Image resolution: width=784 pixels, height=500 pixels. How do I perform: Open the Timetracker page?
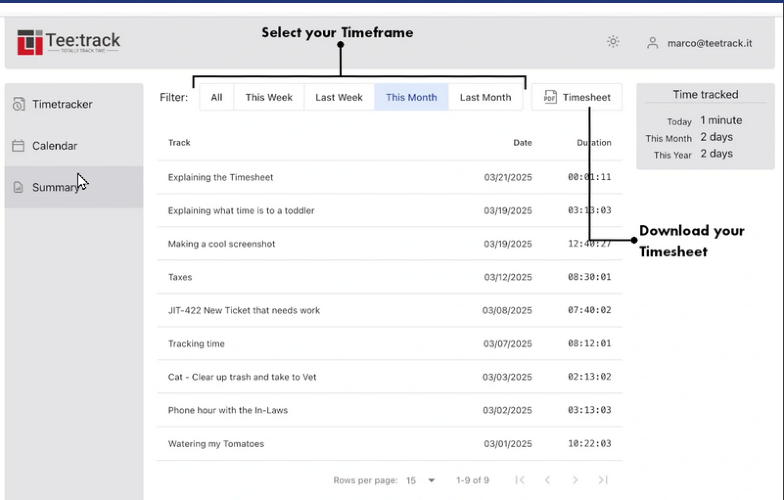pos(74,104)
